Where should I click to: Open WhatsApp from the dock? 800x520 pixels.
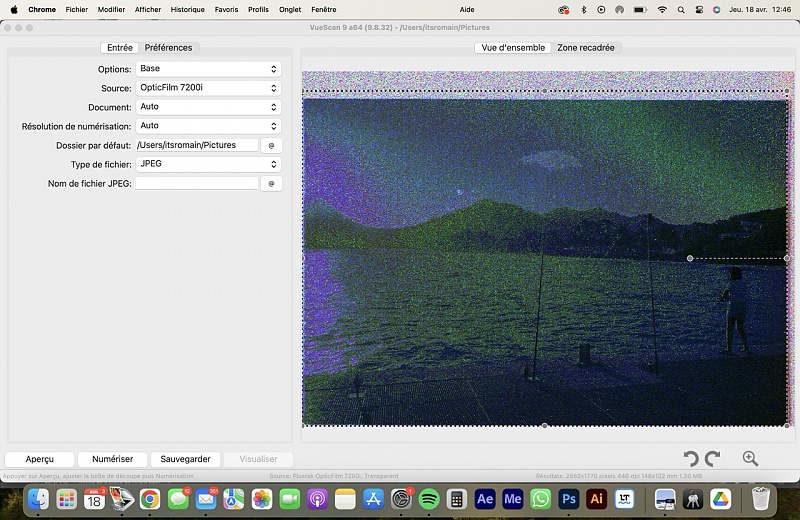[541, 498]
